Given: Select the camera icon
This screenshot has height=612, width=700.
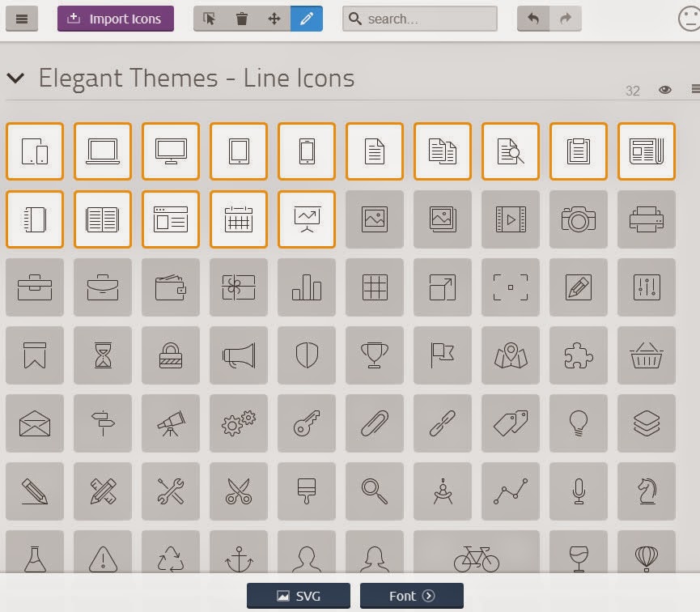Looking at the screenshot, I should click(x=578, y=219).
